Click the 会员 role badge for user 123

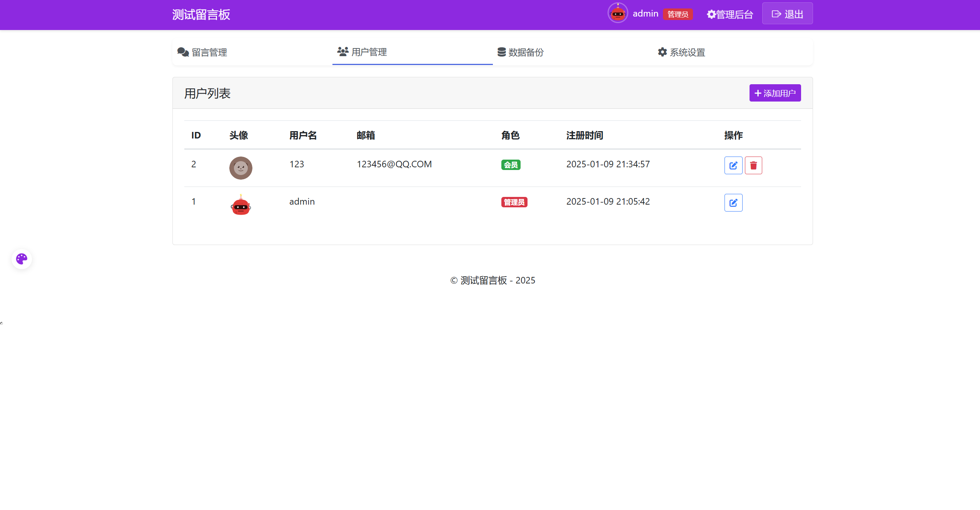pyautogui.click(x=511, y=165)
